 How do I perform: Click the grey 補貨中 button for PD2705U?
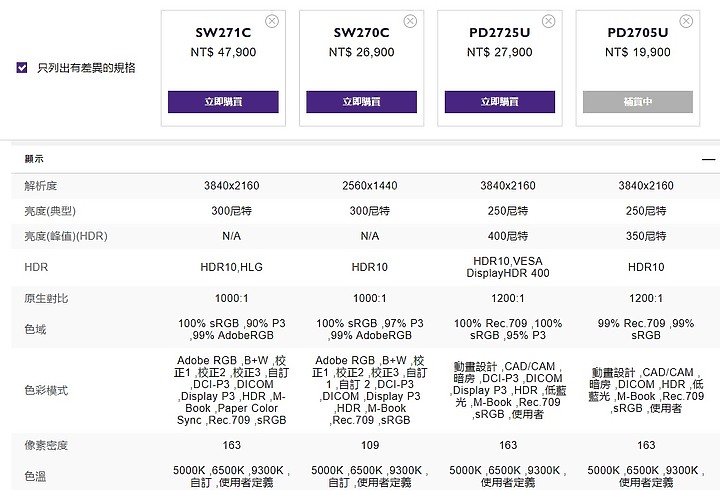pos(638,101)
